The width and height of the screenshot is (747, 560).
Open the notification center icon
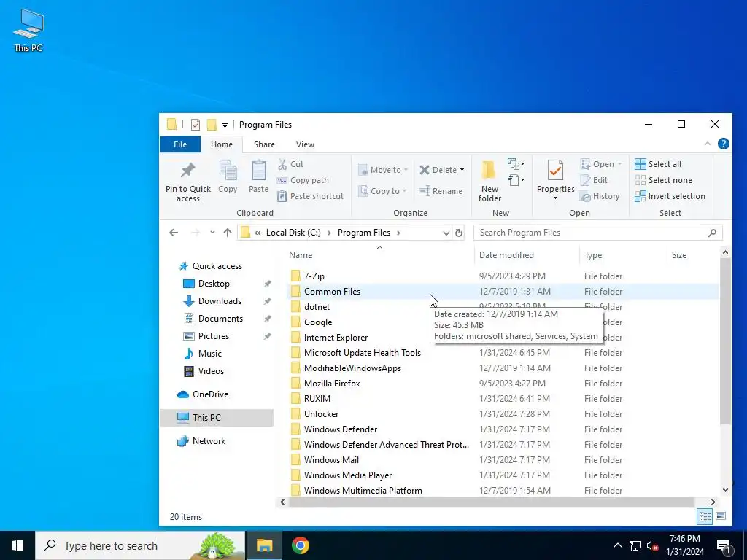pos(724,545)
